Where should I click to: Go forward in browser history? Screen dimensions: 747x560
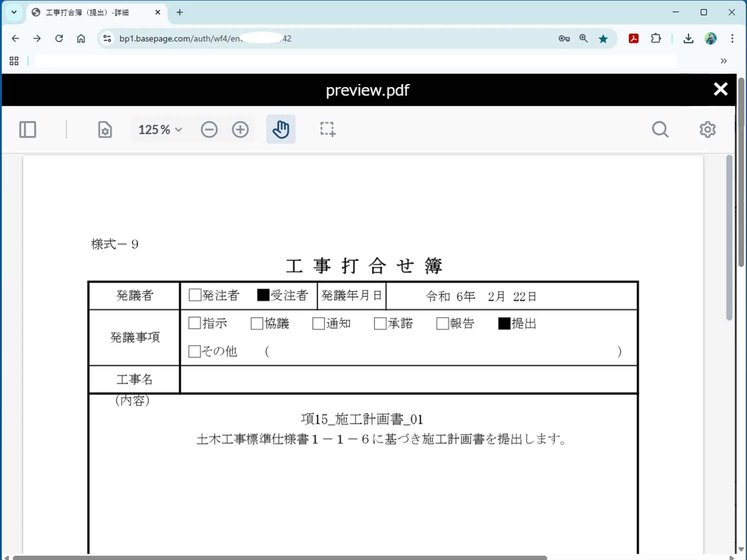pos(37,38)
